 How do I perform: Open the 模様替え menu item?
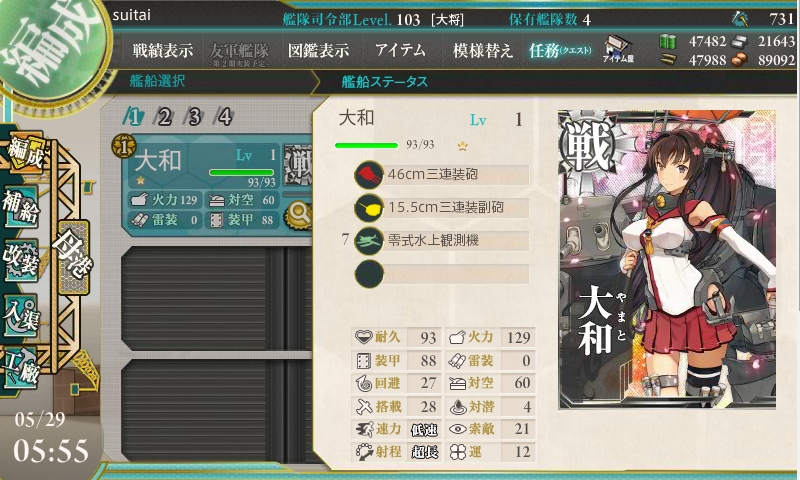[482, 50]
